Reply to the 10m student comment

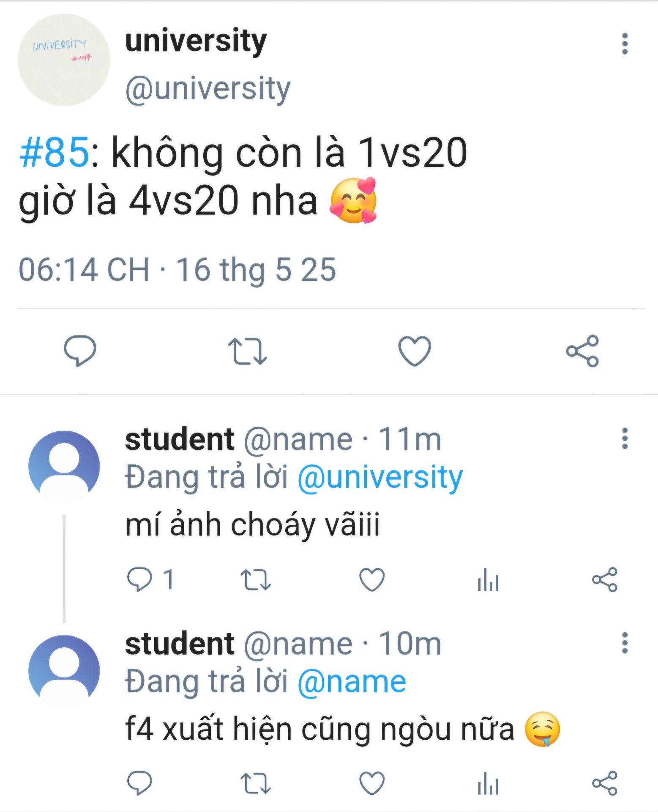140,783
